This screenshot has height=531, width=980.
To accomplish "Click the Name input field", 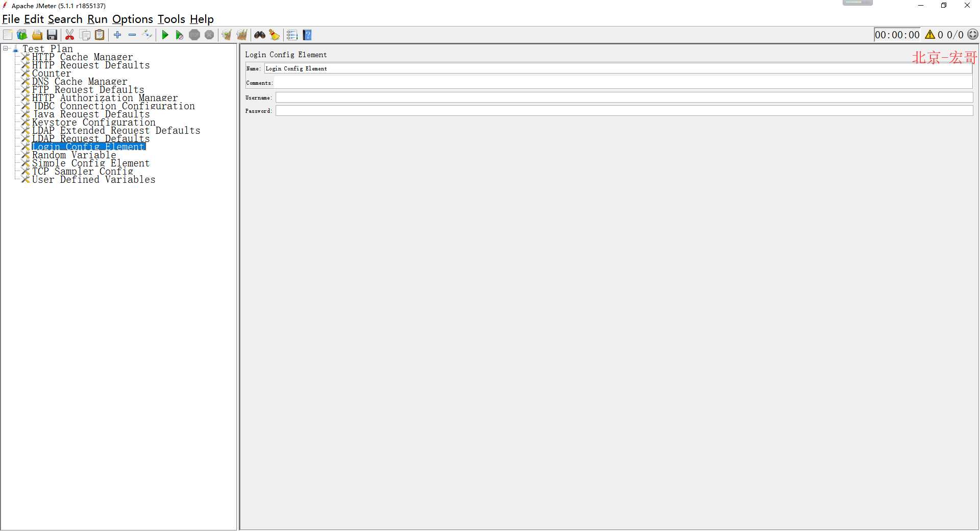I will click(x=618, y=68).
